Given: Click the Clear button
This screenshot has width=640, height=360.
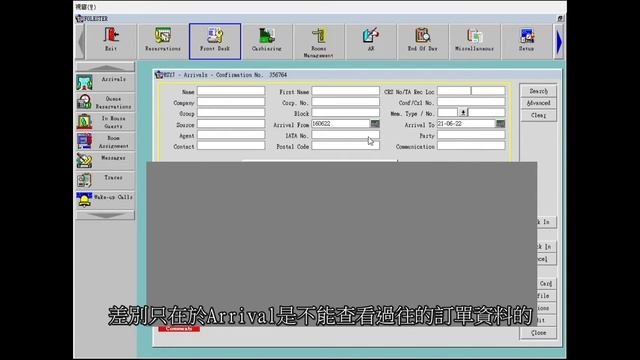Looking at the screenshot, I should [x=538, y=116].
